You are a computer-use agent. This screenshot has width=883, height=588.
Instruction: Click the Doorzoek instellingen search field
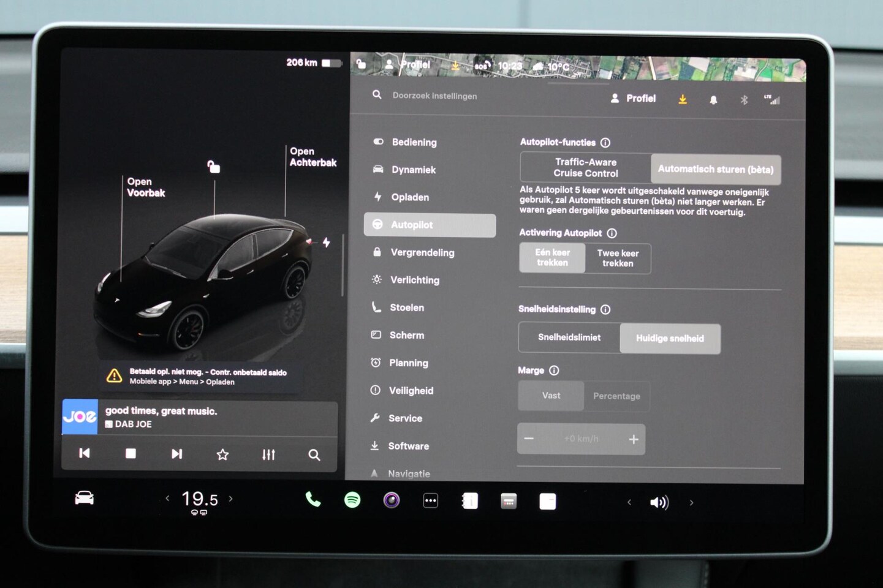(x=434, y=96)
